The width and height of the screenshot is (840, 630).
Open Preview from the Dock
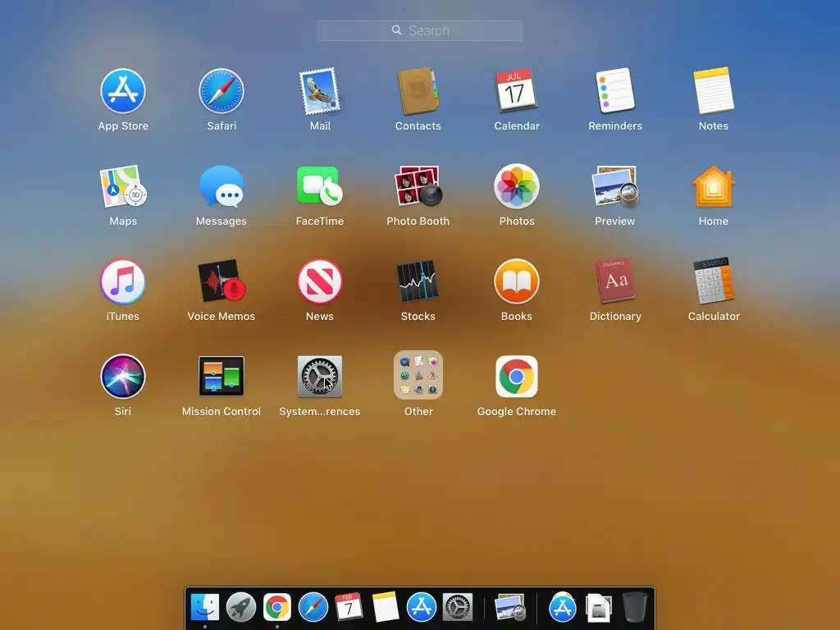[510, 608]
